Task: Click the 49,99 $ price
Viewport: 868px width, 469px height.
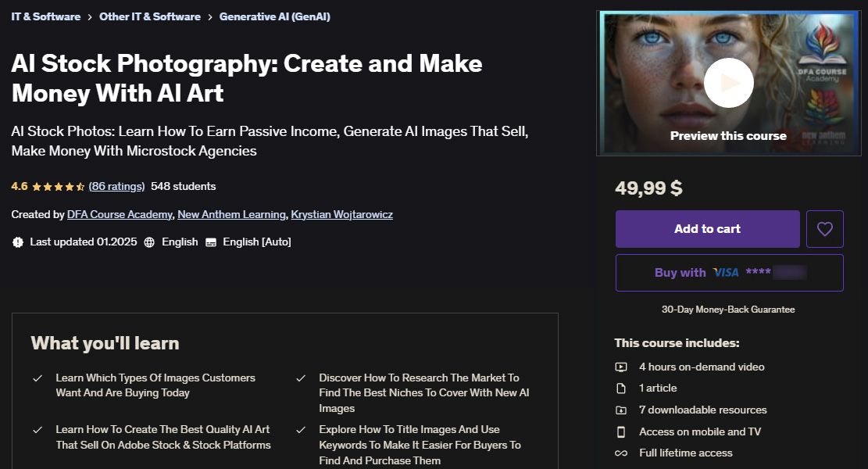Action: [648, 188]
